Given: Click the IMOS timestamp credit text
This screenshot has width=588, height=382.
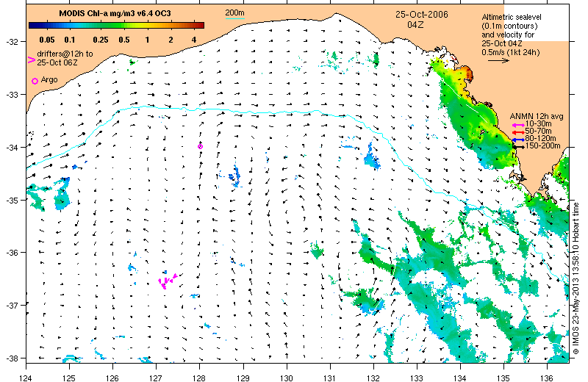Looking at the screenshot, I should pos(576,278).
